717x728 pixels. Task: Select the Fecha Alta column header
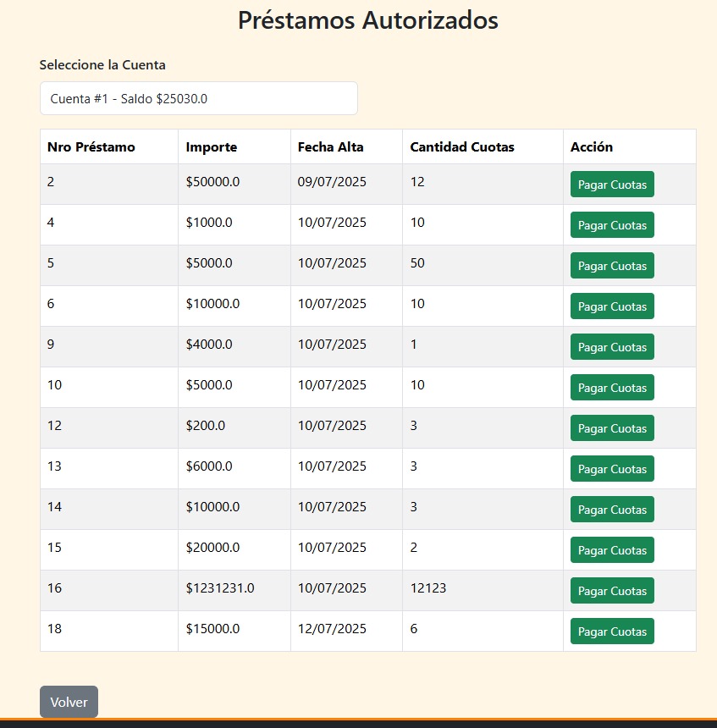coord(330,147)
